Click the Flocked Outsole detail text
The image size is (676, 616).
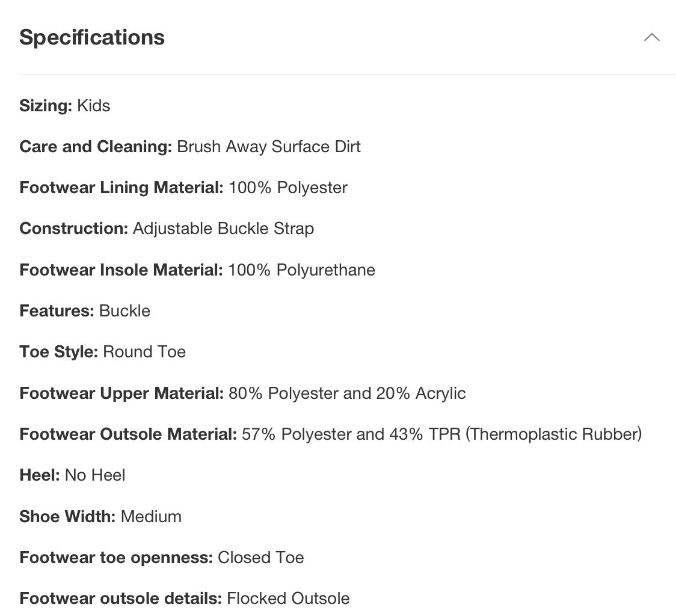288,599
